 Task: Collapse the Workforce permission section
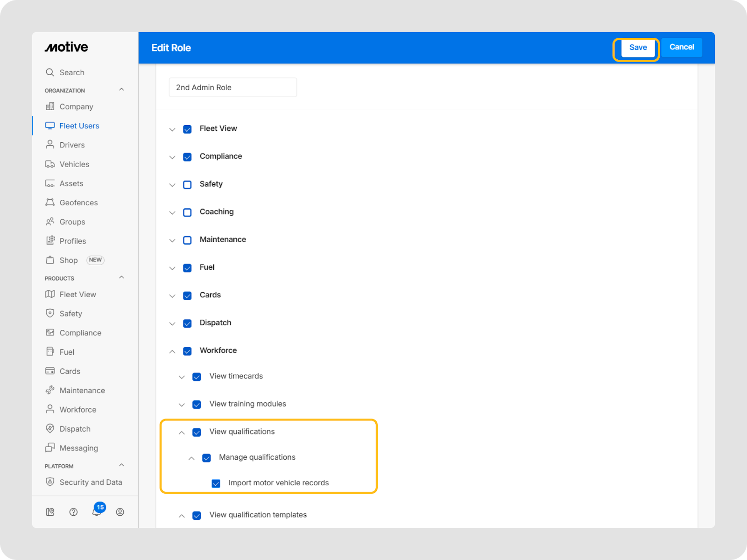(172, 351)
